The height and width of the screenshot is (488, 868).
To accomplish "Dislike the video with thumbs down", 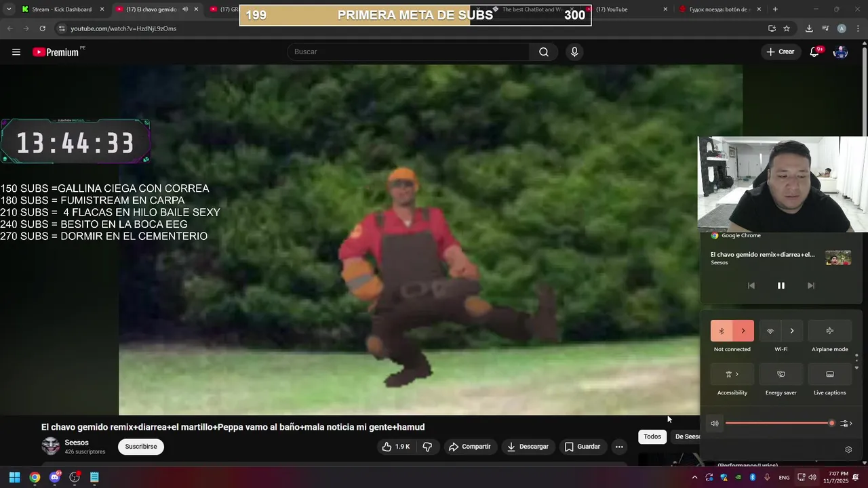I will 427,447.
